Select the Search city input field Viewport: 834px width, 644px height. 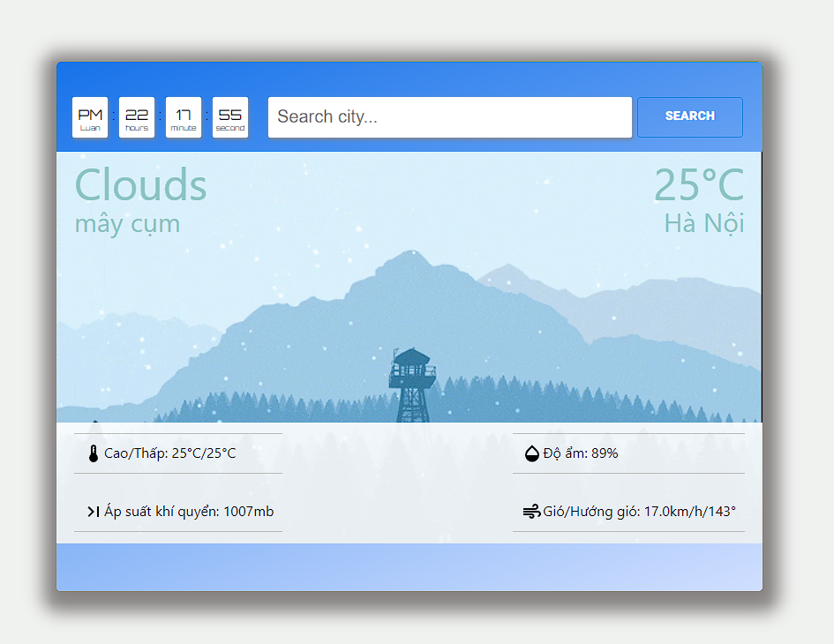point(450,116)
